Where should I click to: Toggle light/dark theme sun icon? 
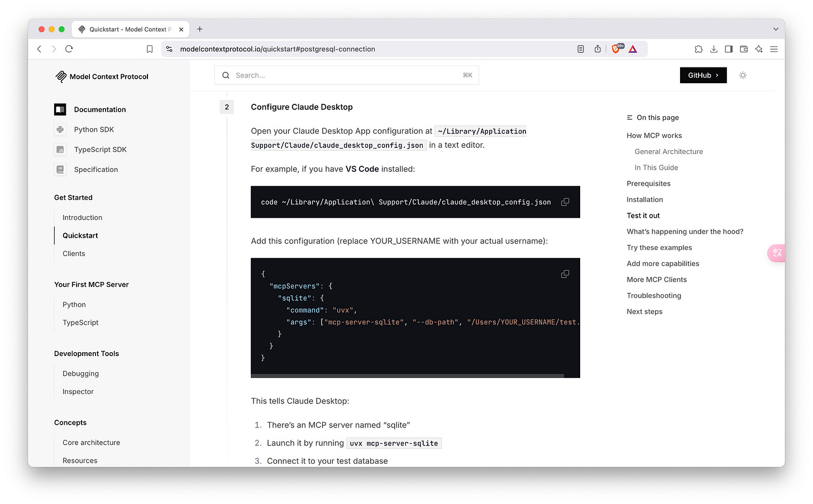(743, 75)
